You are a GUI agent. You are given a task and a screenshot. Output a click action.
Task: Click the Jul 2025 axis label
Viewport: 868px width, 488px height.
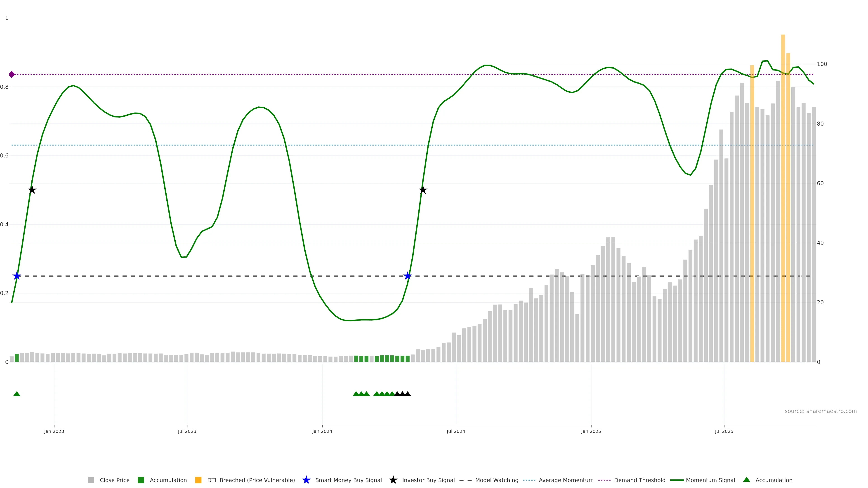pos(724,432)
